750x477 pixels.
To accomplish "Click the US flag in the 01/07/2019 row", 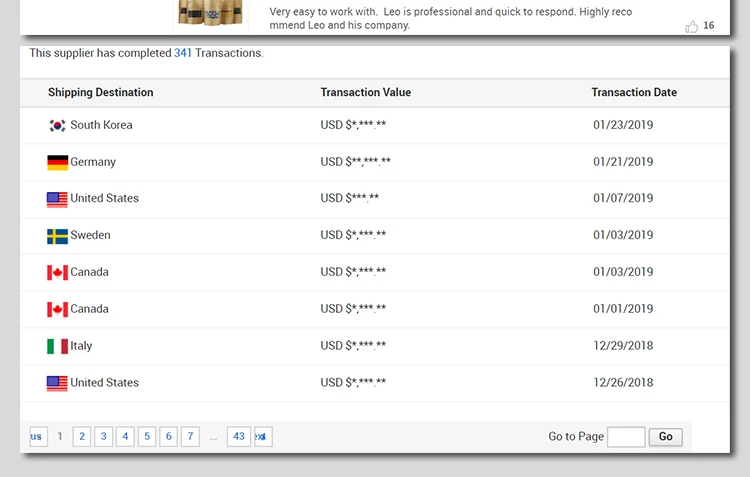I will point(57,199).
